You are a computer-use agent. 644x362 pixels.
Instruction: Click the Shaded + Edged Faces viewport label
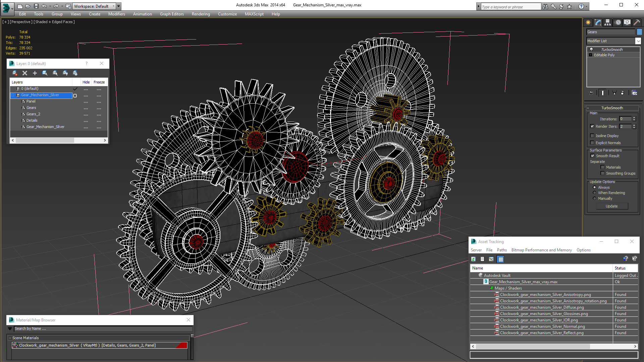coord(54,22)
